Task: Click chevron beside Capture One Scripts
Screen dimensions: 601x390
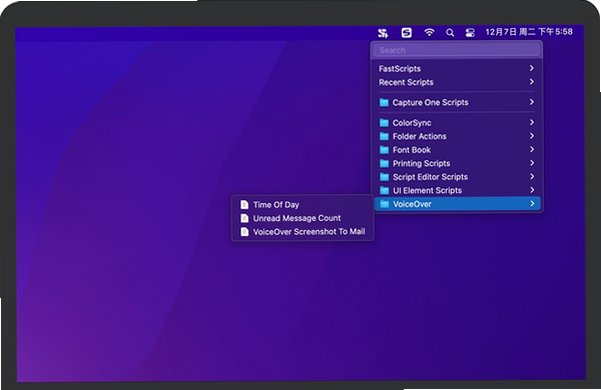Action: 532,102
